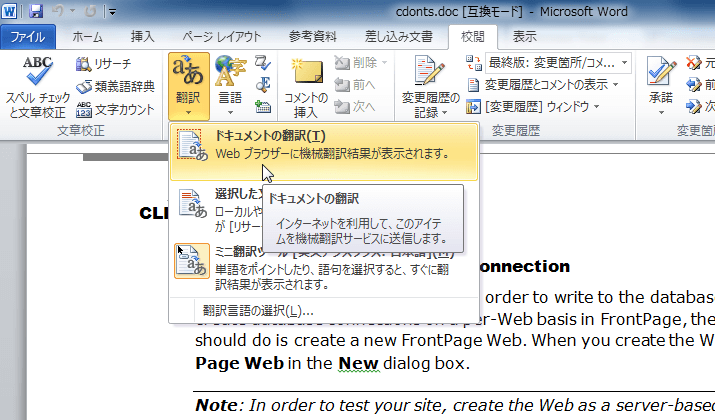The image size is (715, 420).
Task: Switch to the 差し込み文書 tab
Action: tap(399, 37)
